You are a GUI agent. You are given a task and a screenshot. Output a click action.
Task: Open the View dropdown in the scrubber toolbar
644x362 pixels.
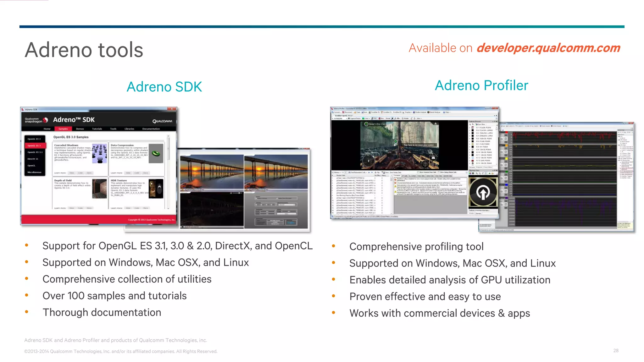click(419, 118)
